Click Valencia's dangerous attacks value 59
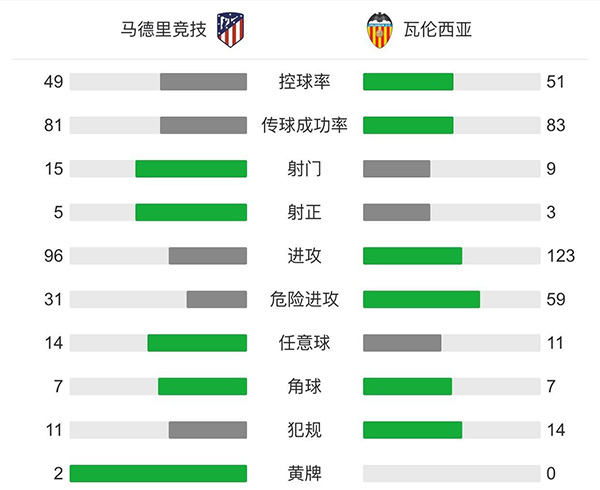Image resolution: width=600 pixels, height=490 pixels. [556, 299]
